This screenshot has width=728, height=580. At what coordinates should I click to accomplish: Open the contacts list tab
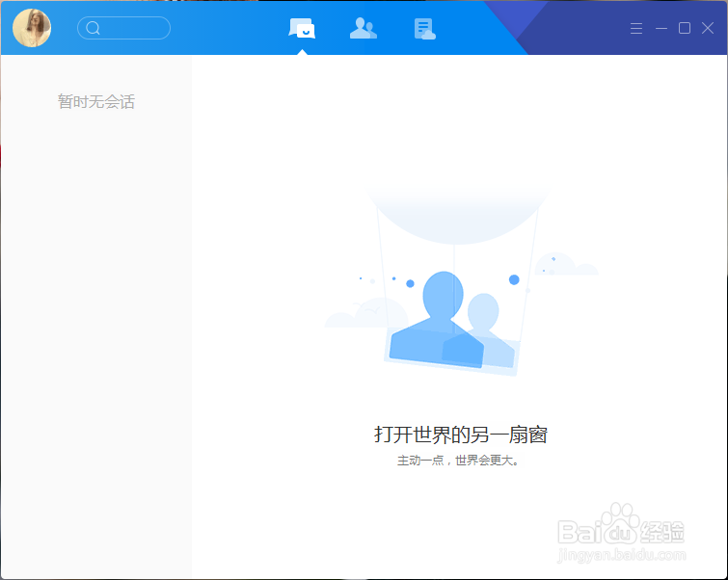(364, 28)
